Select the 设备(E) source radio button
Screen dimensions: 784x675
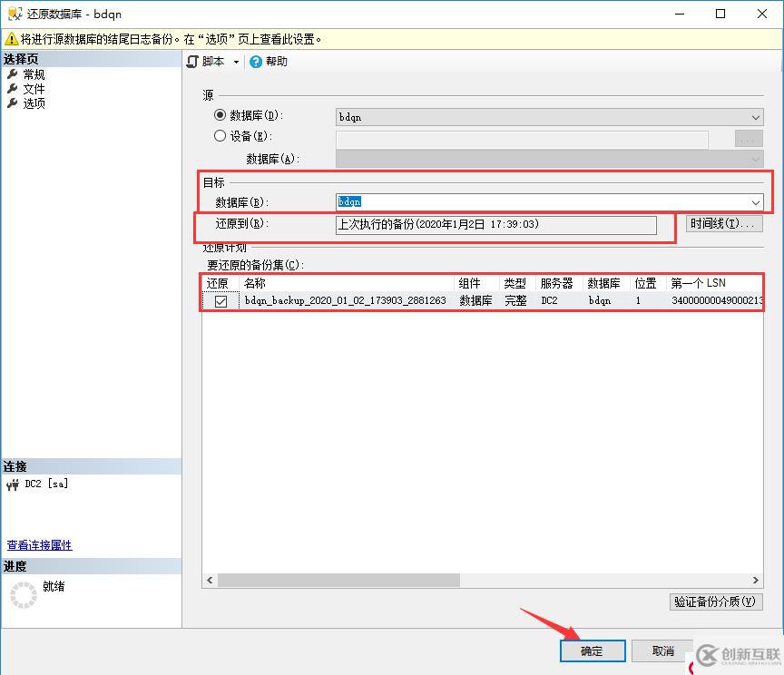pos(220,135)
